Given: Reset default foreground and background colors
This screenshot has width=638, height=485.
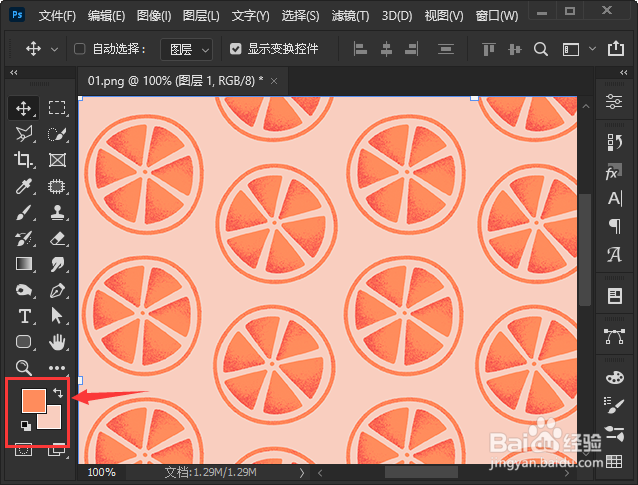Looking at the screenshot, I should (26, 426).
